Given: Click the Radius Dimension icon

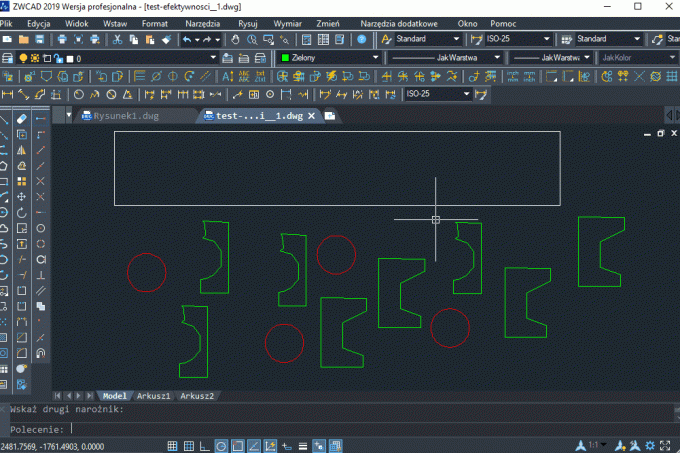Looking at the screenshot, I should click(x=78, y=94).
